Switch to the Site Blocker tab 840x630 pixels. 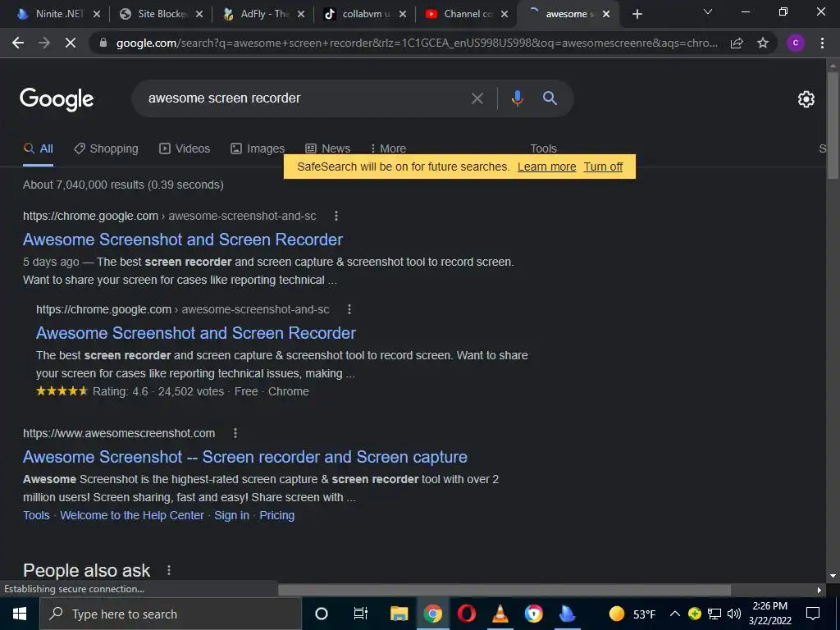click(153, 14)
